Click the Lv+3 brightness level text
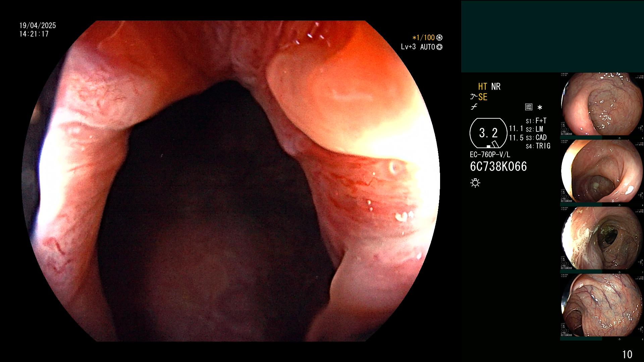 point(408,47)
